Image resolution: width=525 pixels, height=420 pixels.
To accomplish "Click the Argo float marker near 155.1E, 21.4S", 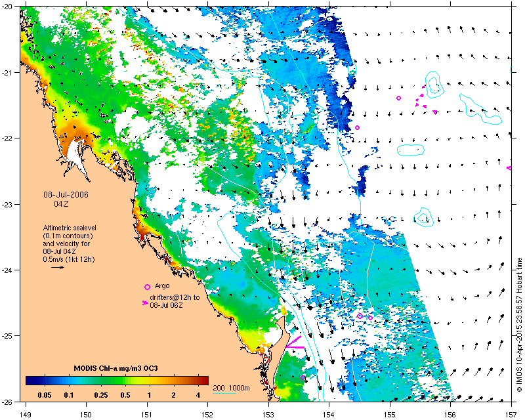I will tap(398, 98).
